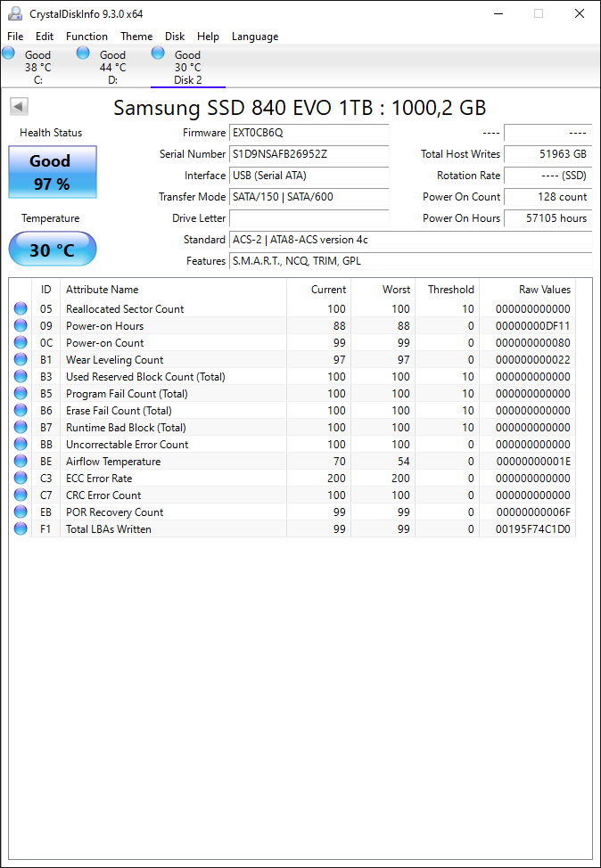Click status orb for Uncorrectable Error Count
Viewport: 601px width, 868px height.
21,444
